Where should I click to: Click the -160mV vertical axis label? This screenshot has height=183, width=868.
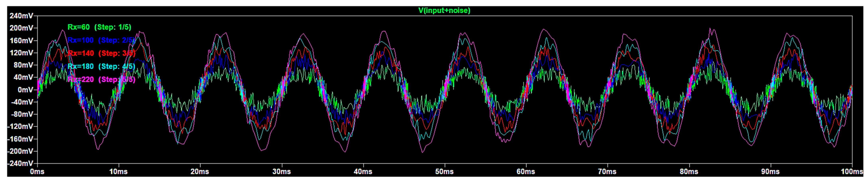coord(20,139)
